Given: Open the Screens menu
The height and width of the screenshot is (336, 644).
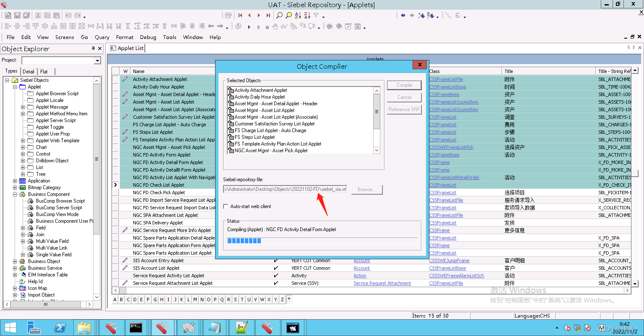Looking at the screenshot, I should coord(65,37).
